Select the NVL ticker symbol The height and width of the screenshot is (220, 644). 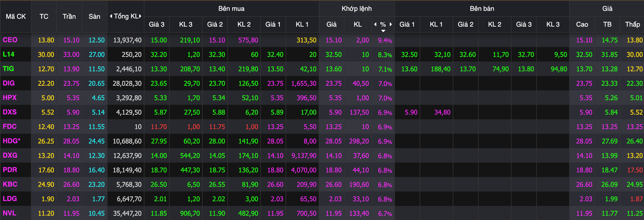[x=10, y=213]
